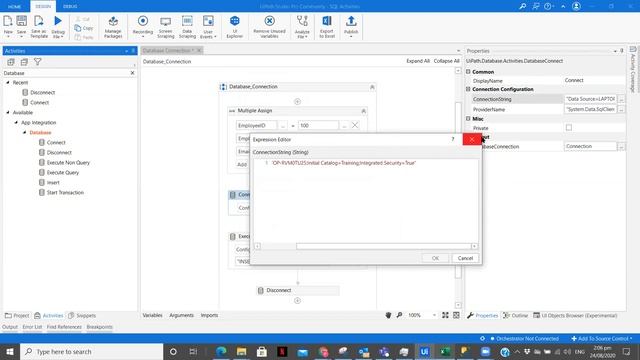The width and height of the screenshot is (640, 360).
Task: Switch to the HOME ribbon tab
Action: [14, 7]
